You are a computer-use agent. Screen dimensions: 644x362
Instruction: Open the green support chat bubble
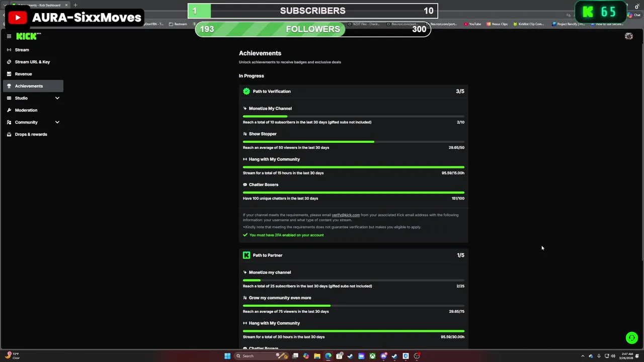[x=631, y=338]
